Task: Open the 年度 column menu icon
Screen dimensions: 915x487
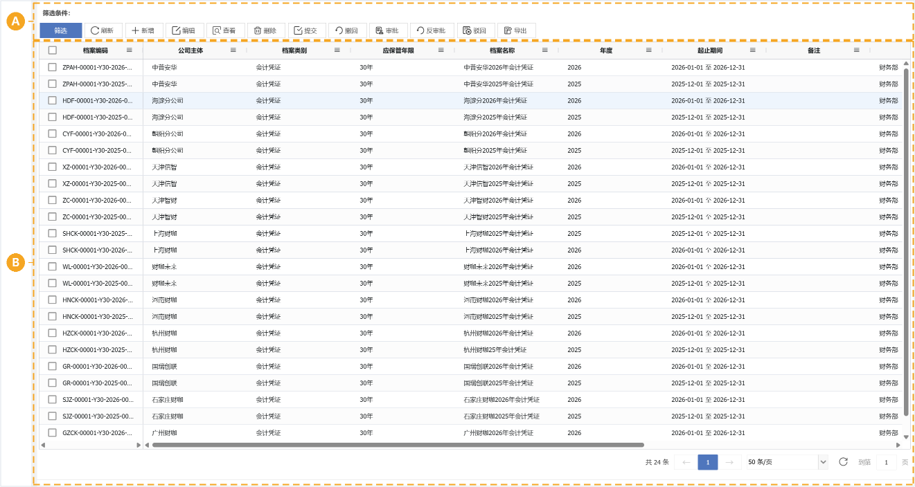Action: tap(649, 50)
